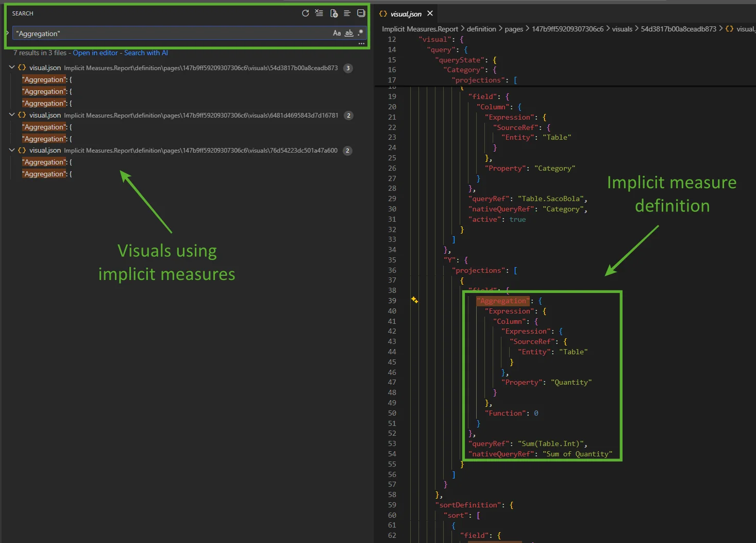Open new search editor icon
Viewport: 756px width, 543px height.
pos(333,13)
